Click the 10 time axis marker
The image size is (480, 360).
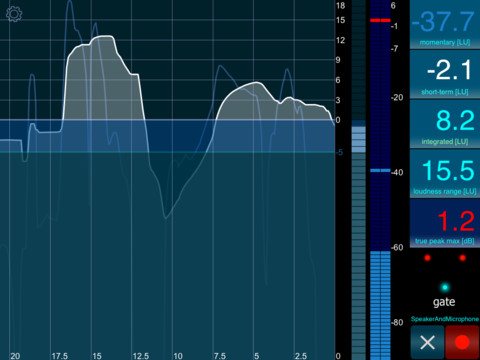point(178,356)
